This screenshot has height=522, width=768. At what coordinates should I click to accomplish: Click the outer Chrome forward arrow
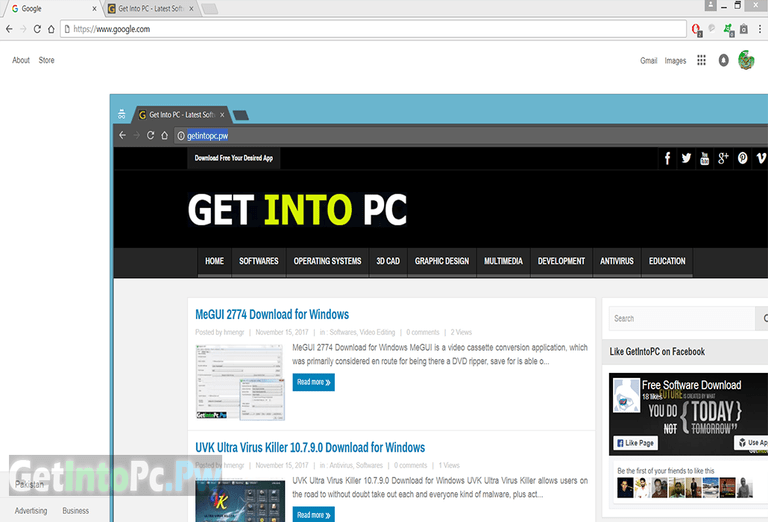pos(23,29)
